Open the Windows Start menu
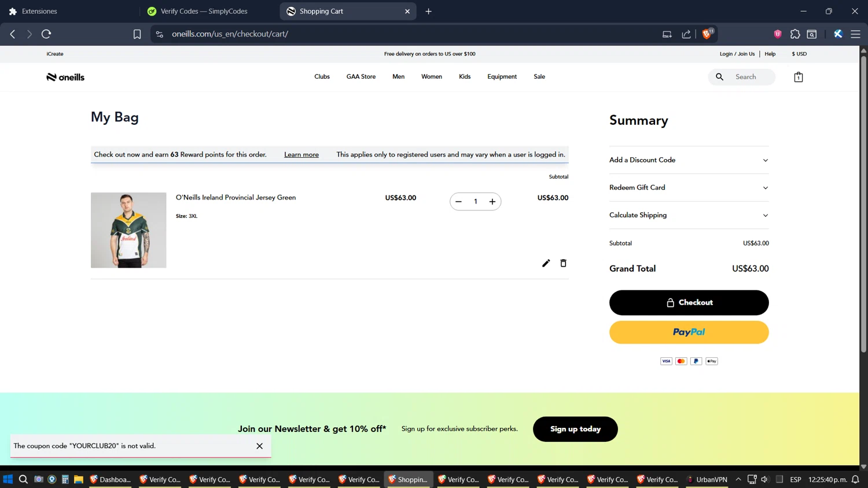The image size is (868, 488). click(x=8, y=479)
